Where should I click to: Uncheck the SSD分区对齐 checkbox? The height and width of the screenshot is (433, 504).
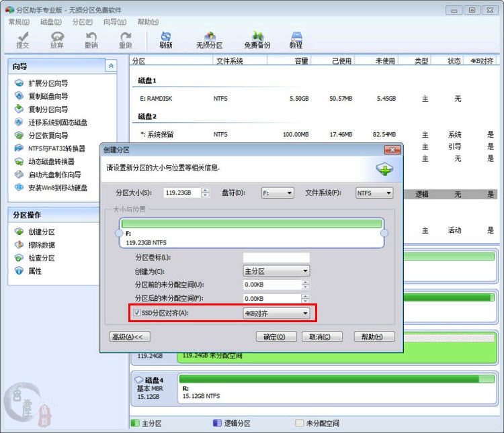pos(138,313)
